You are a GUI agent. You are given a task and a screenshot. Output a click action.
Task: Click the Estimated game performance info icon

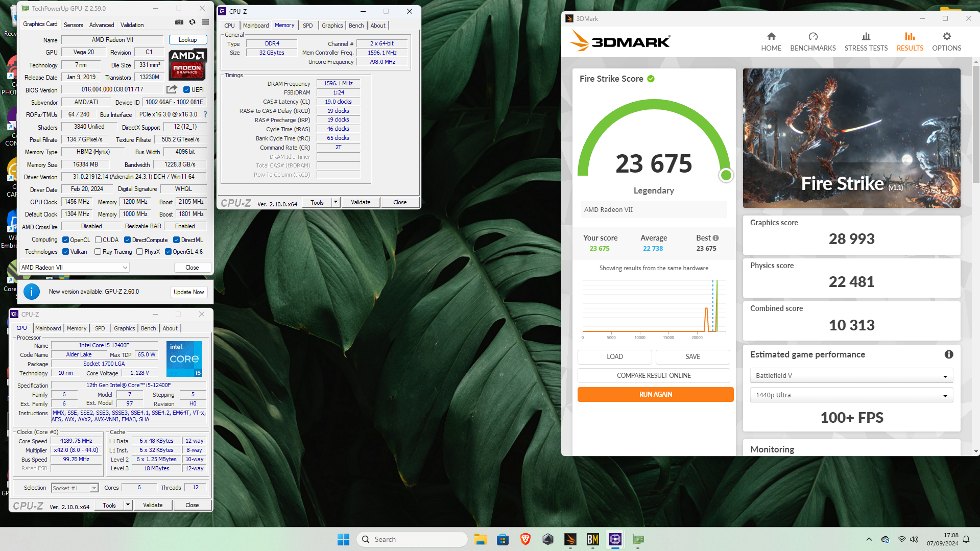(x=949, y=354)
